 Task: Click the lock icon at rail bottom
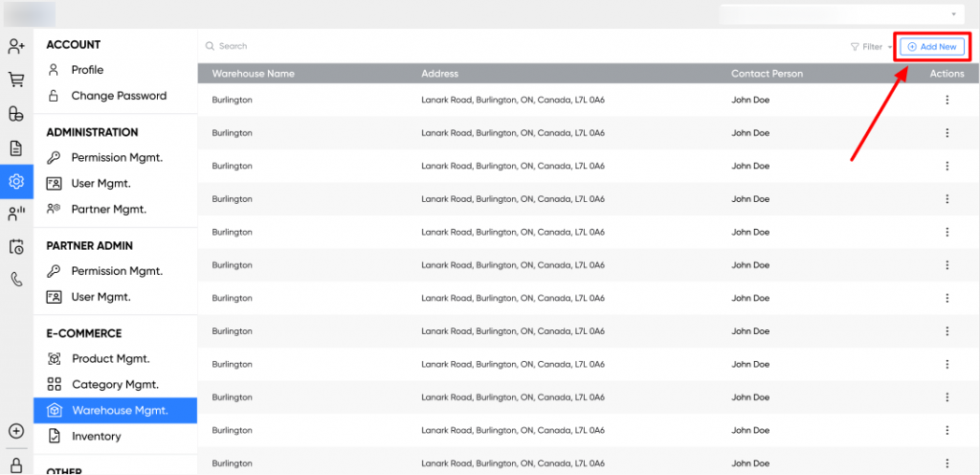tap(15, 464)
